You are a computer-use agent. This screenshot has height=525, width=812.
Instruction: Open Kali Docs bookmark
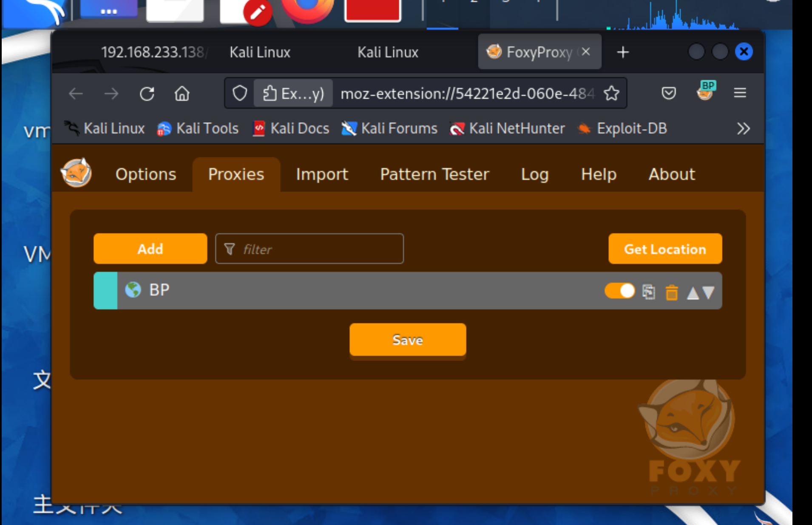click(x=291, y=128)
